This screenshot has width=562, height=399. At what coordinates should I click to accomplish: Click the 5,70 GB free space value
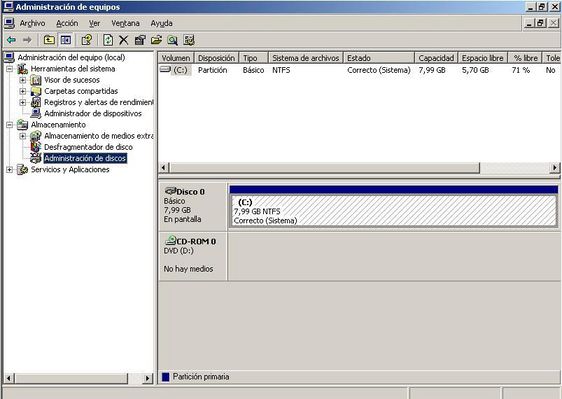[x=475, y=70]
